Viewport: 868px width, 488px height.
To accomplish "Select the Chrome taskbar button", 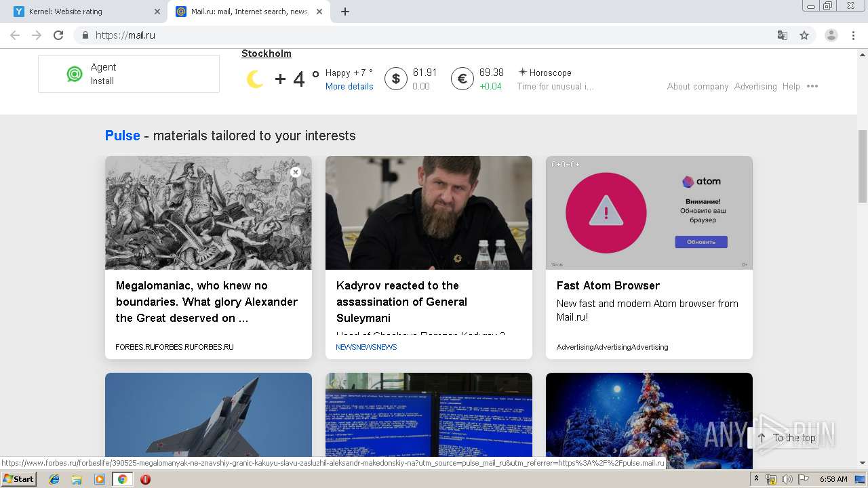I will [122, 479].
